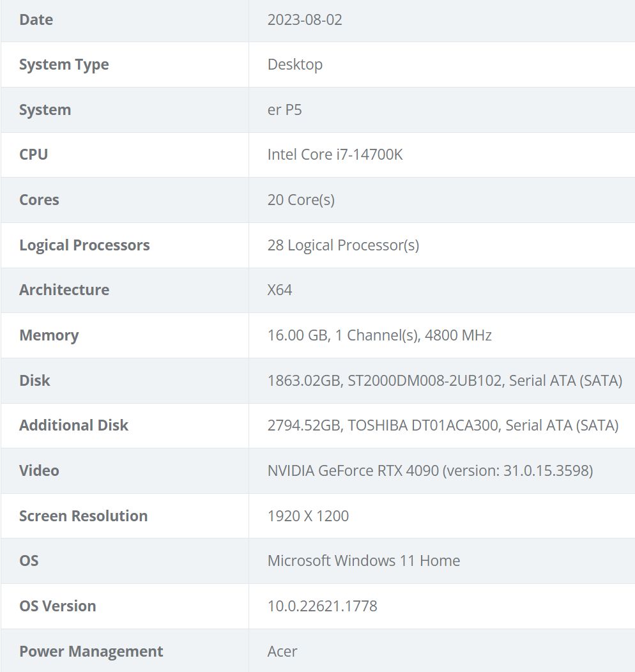The height and width of the screenshot is (672, 635).
Task: Select the NVIDIA GeForce RTX 4090 value
Action: (x=430, y=471)
